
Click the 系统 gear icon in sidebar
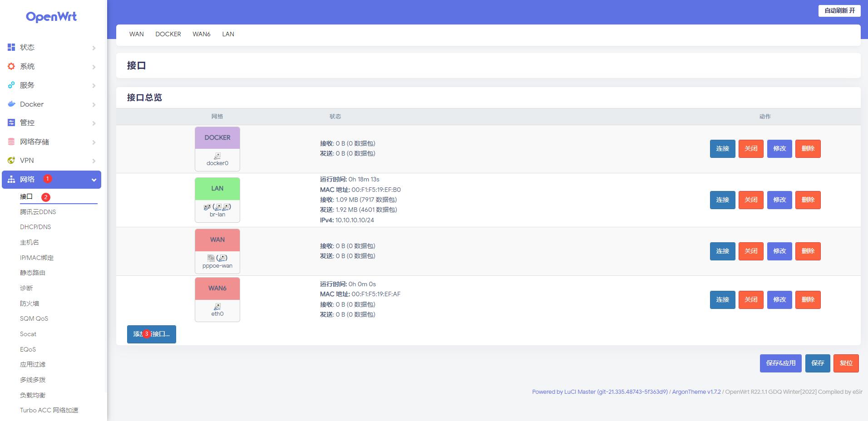click(x=11, y=66)
